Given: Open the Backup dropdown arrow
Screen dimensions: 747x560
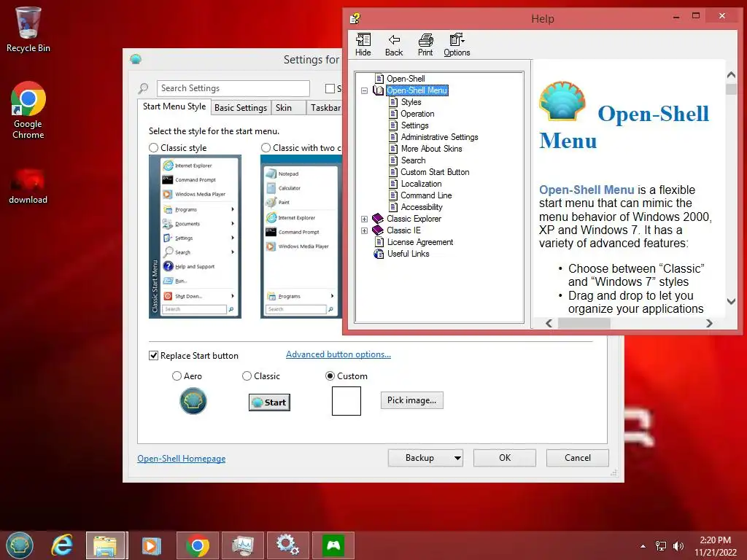Looking at the screenshot, I should point(457,458).
